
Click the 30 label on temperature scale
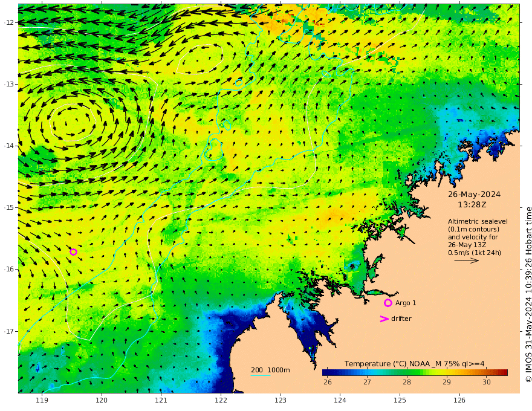(x=487, y=382)
